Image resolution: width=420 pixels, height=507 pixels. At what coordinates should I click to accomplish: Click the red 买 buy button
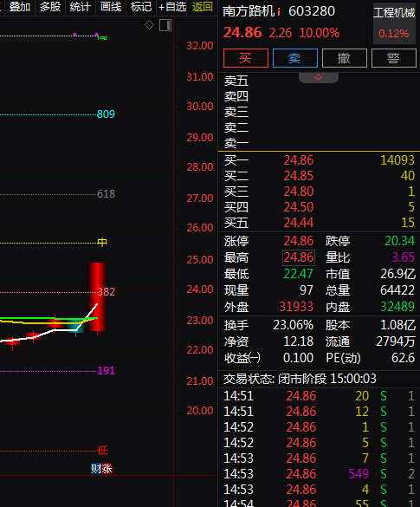tap(246, 58)
